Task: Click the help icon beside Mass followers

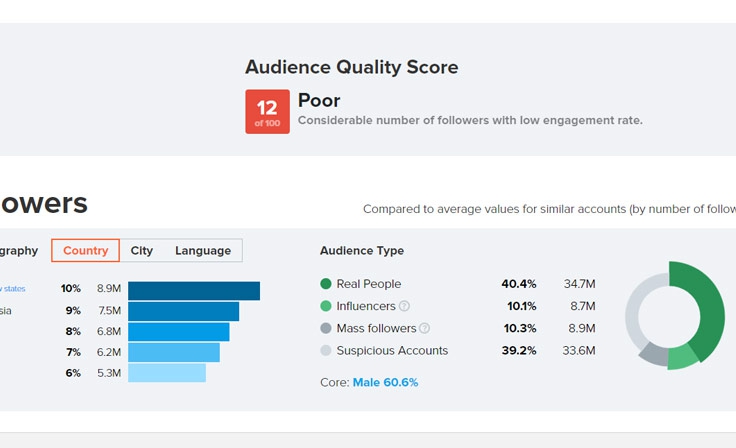Action: click(x=424, y=328)
